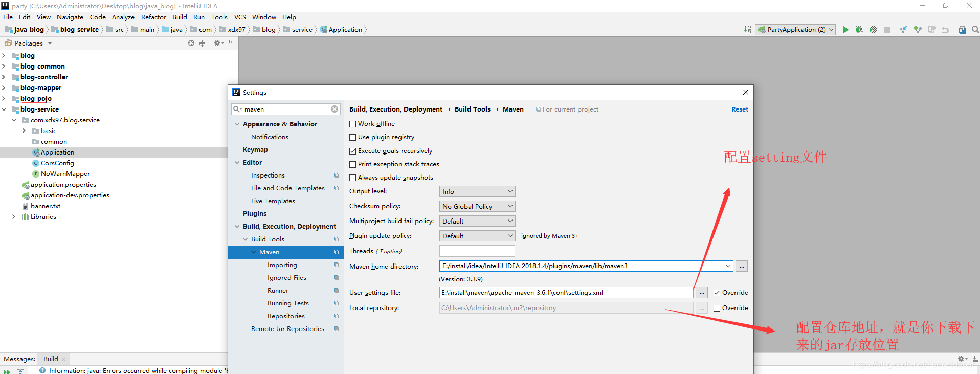Click Collapse All icon in Packages panel
Viewport: 980px width, 374px height.
pyautogui.click(x=203, y=43)
